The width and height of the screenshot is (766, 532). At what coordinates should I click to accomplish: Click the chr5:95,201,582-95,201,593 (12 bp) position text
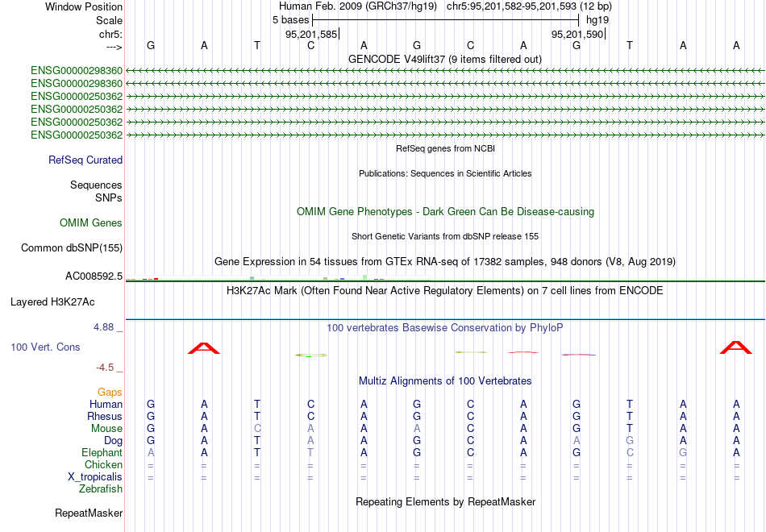pyautogui.click(x=529, y=6)
